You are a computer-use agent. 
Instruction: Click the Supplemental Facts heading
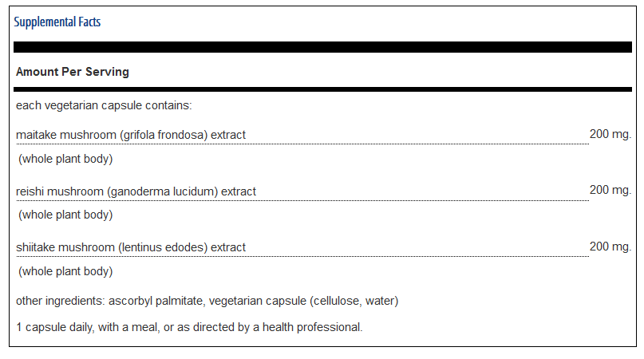[57, 22]
